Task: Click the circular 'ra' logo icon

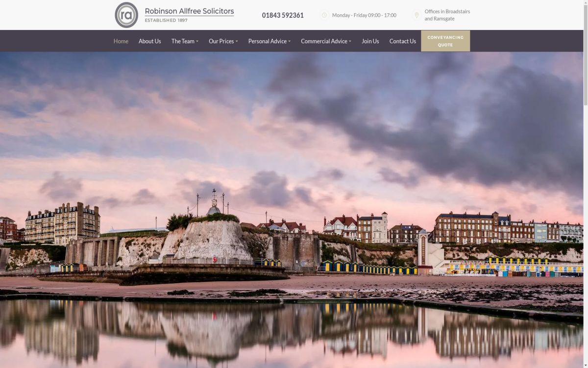Action: click(126, 15)
